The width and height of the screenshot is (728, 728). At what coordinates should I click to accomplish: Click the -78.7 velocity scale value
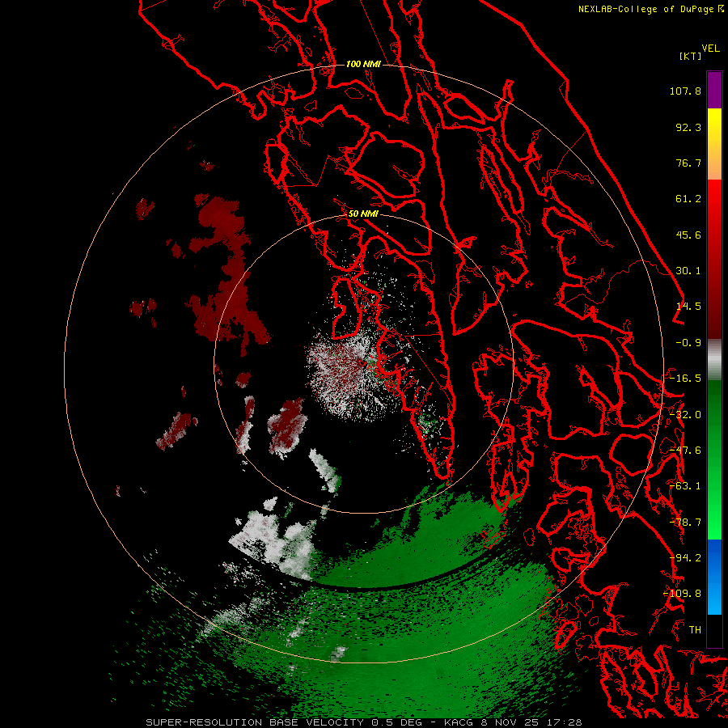685,523
